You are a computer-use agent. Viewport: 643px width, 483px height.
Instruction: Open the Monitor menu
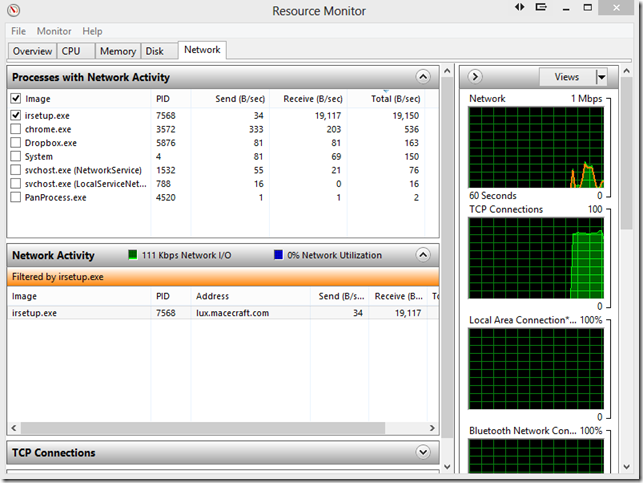[54, 31]
